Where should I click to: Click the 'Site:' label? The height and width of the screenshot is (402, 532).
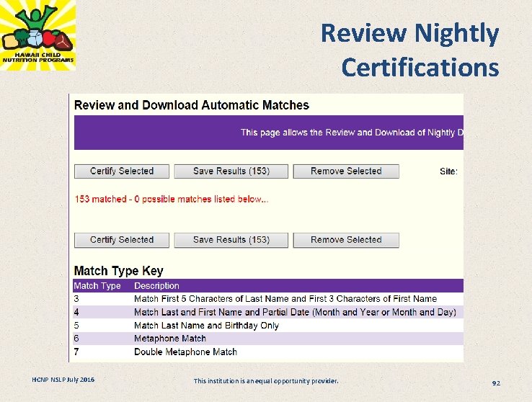[448, 171]
